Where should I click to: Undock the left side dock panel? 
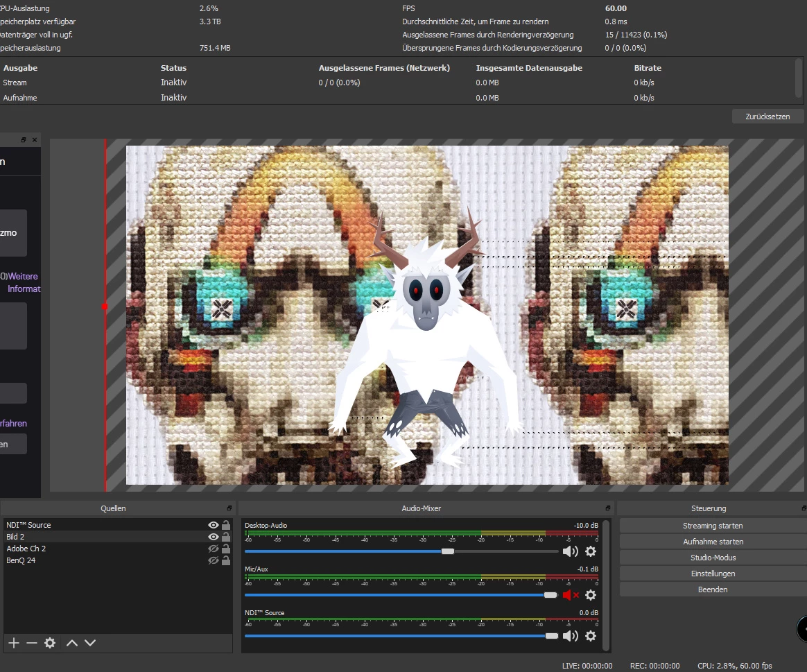coord(23,140)
